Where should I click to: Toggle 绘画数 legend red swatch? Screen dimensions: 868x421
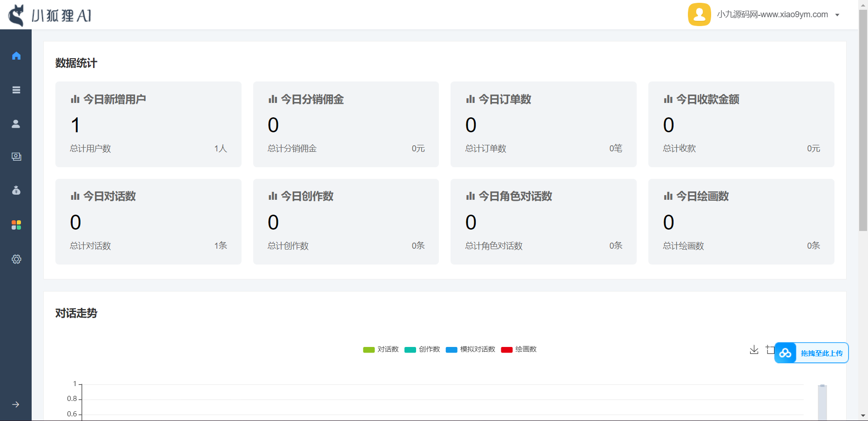507,350
